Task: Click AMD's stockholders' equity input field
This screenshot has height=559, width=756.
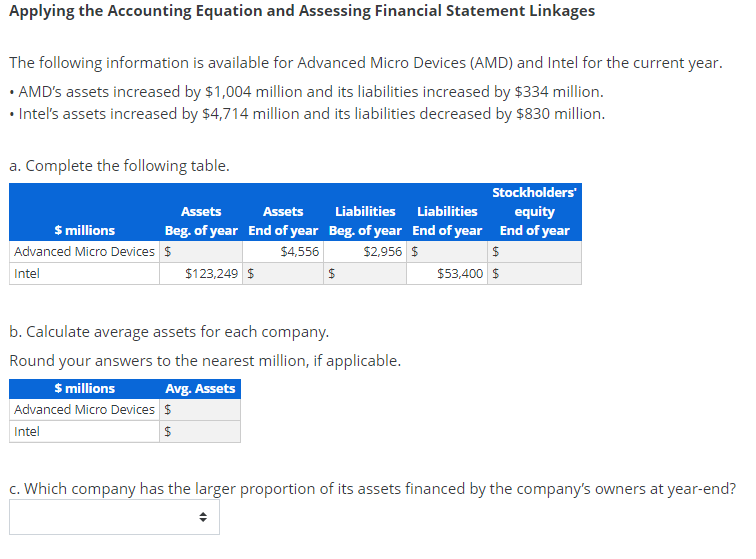Action: 540,252
